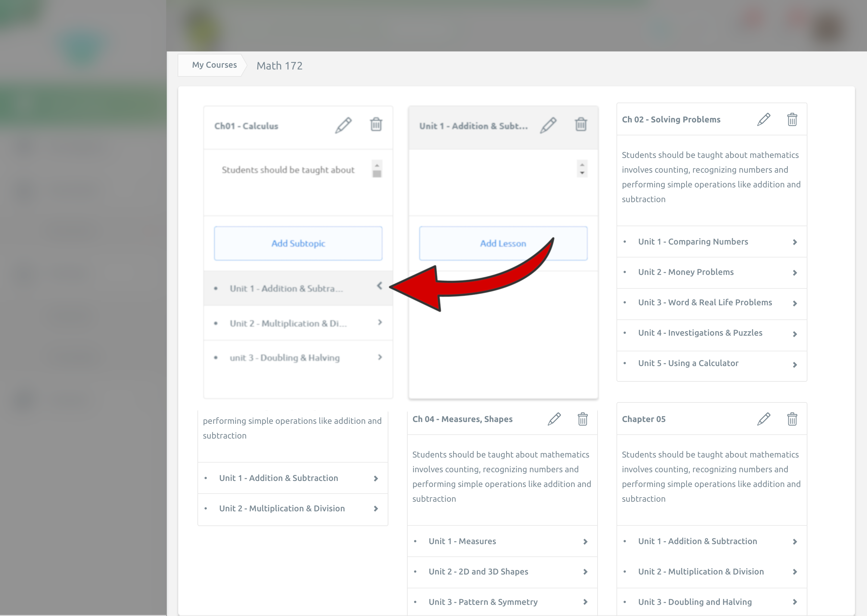Delete Unit 1 subtopic panel with trash icon
Screen dimensions: 867x616
[x=581, y=125]
